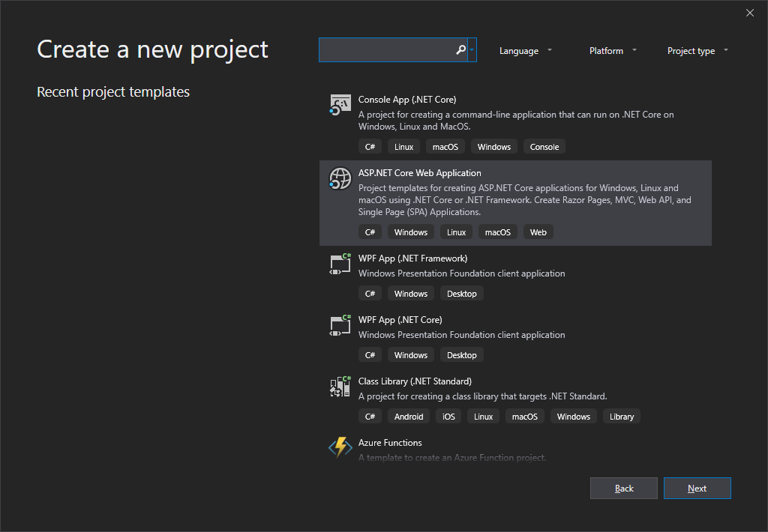Screen dimensions: 768x532
Task: Click the ASP.NET Core Web Application globe icon
Action: (x=340, y=178)
